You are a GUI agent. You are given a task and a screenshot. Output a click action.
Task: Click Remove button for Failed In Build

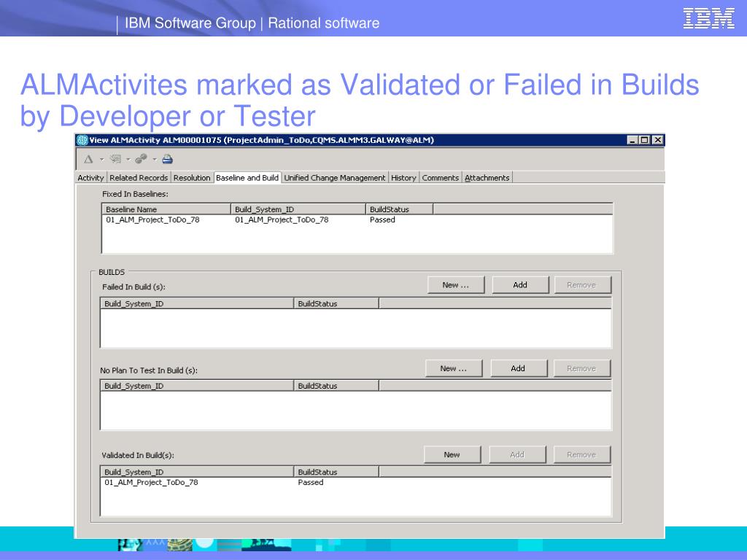[x=581, y=285]
